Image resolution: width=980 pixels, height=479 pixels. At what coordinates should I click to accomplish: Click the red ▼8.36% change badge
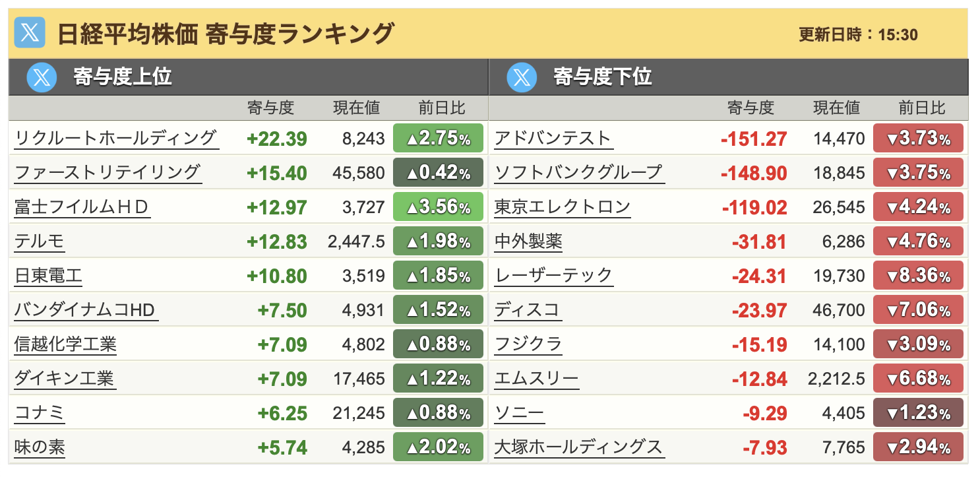(918, 276)
